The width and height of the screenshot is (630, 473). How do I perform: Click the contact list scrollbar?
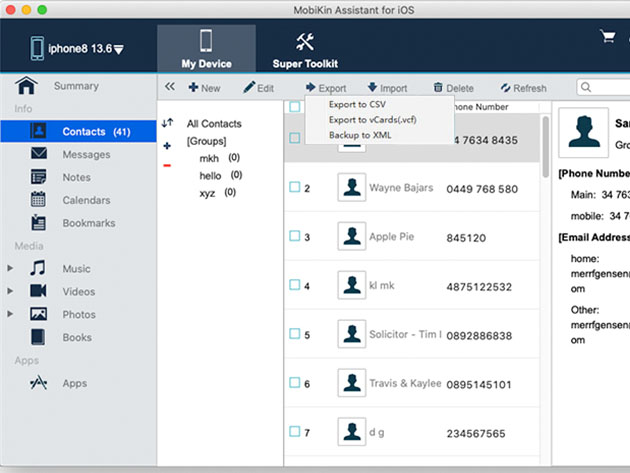(x=545, y=147)
